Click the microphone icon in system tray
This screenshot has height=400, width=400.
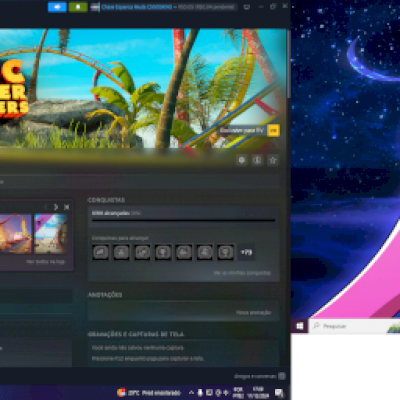pyautogui.click(x=200, y=393)
